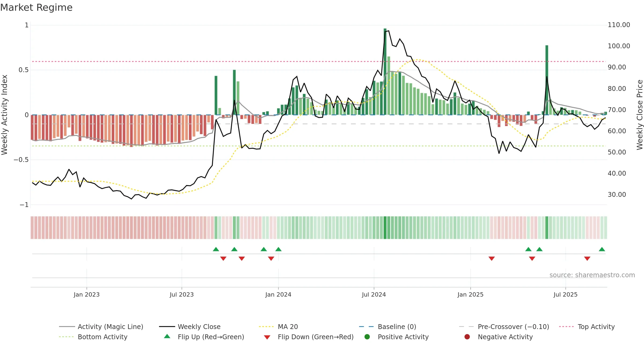Screen dimensions: 644x362
Task: Click the source: sharemaestro.com text
Action: pos(592,275)
